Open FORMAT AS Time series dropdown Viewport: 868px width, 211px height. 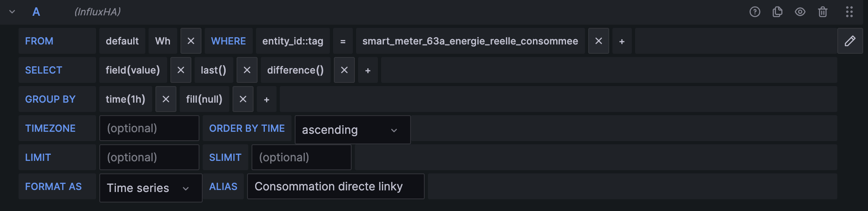151,188
